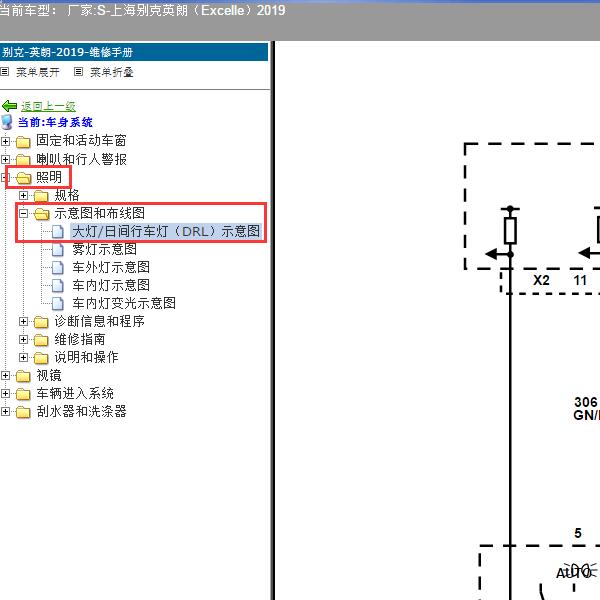This screenshot has width=600, height=600.
Task: Click the folder icon beside 诊断信息和程序
Action: click(x=41, y=322)
